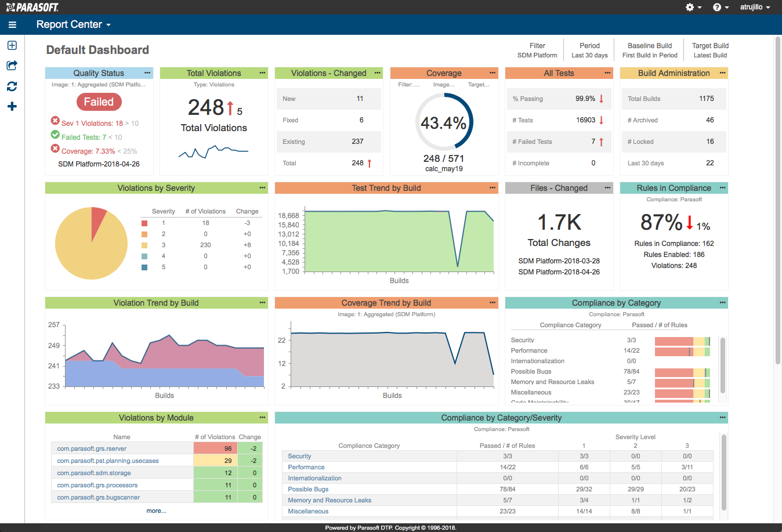Open Total Violations widget options menu
Image resolution: width=782 pixels, height=532 pixels.
coord(262,73)
